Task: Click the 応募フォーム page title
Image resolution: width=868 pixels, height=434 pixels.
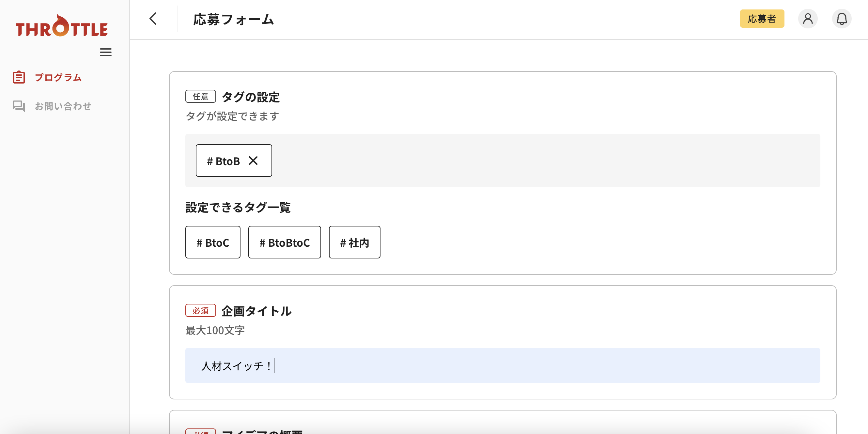Action: coord(234,20)
